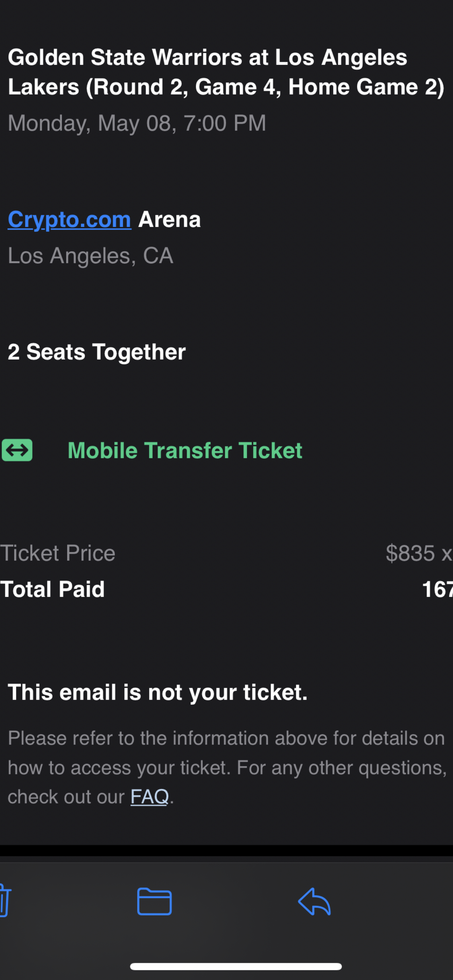Tap the Mobile Transfer Ticket label
The height and width of the screenshot is (980, 453).
coord(185,450)
